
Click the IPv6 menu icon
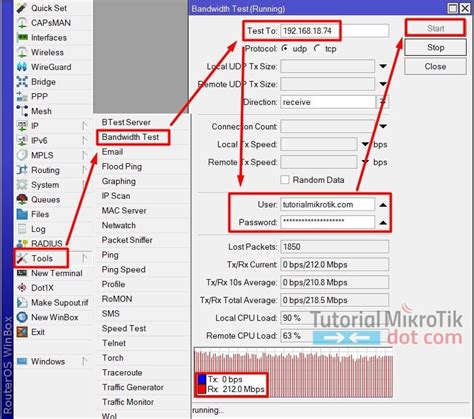click(22, 140)
